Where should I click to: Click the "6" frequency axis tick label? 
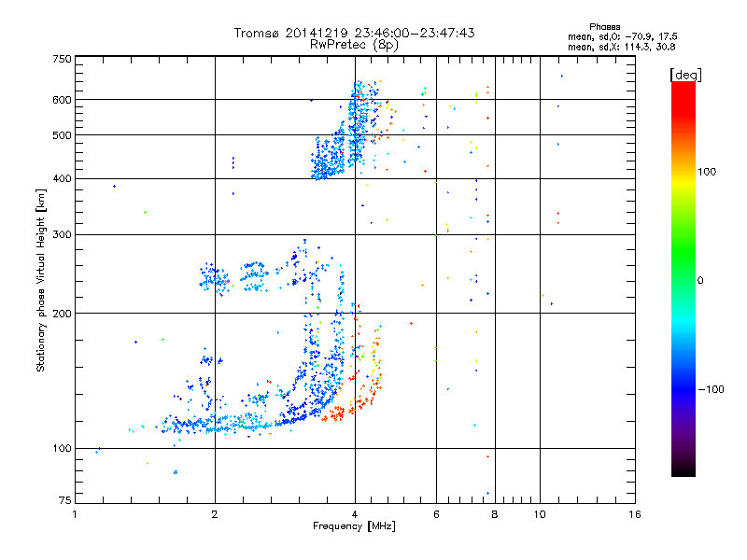point(436,514)
